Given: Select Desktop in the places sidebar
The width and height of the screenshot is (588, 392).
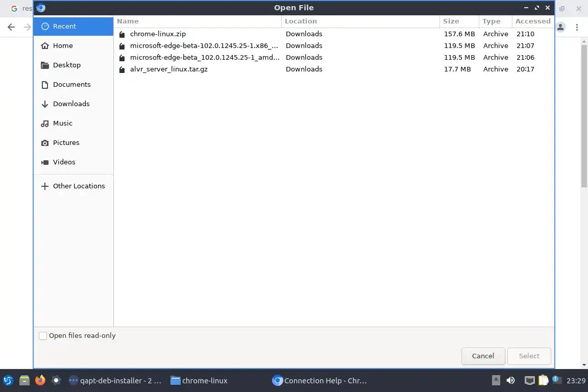Looking at the screenshot, I should (73, 65).
